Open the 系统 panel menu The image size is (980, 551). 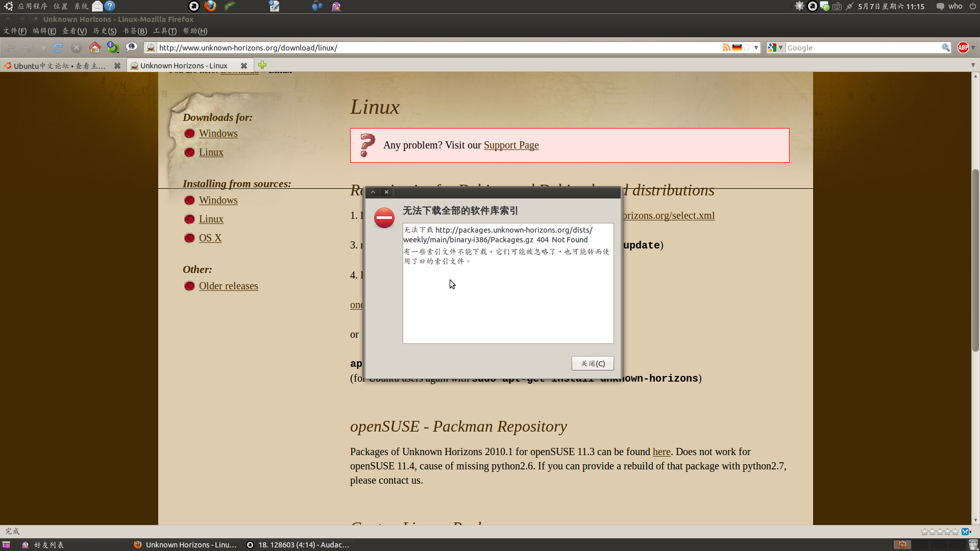pyautogui.click(x=81, y=6)
